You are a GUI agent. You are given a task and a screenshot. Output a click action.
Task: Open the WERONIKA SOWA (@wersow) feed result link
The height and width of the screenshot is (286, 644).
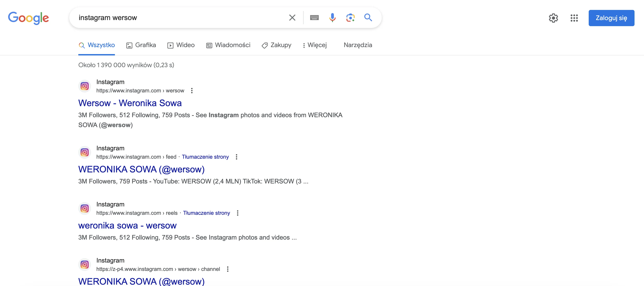pyautogui.click(x=141, y=169)
